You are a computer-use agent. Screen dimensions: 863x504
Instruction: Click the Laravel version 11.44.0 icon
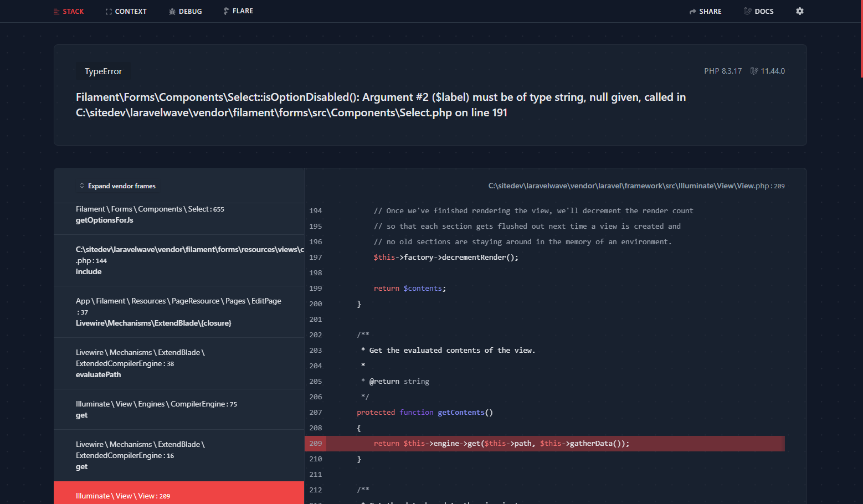(754, 71)
